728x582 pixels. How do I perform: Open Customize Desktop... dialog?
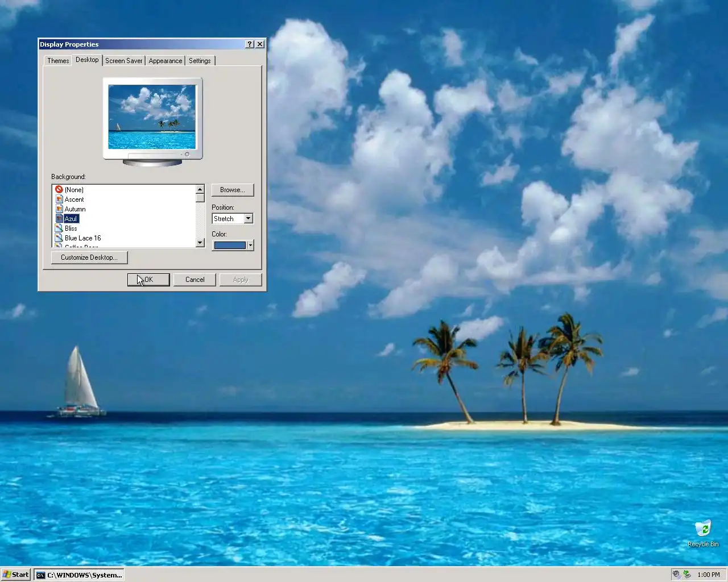[89, 257]
